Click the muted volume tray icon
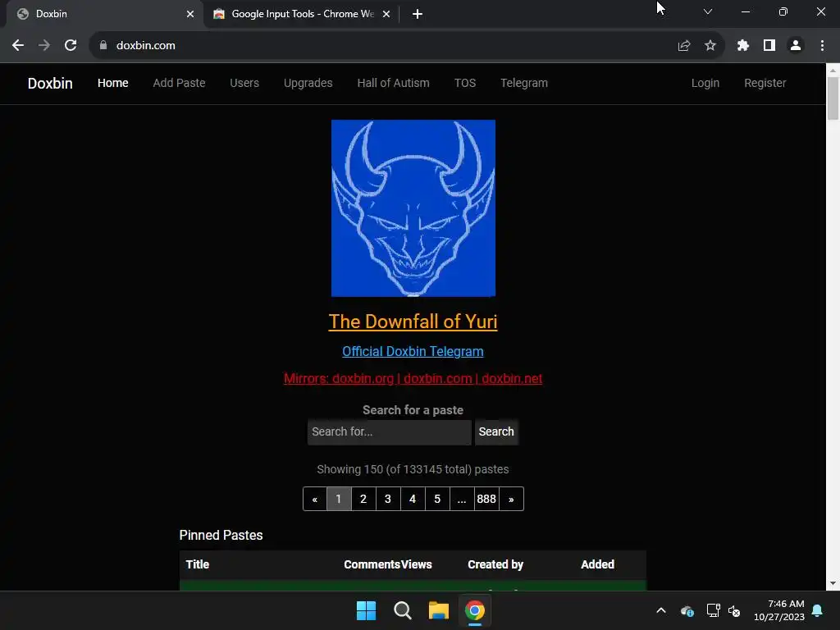 pos(734,610)
